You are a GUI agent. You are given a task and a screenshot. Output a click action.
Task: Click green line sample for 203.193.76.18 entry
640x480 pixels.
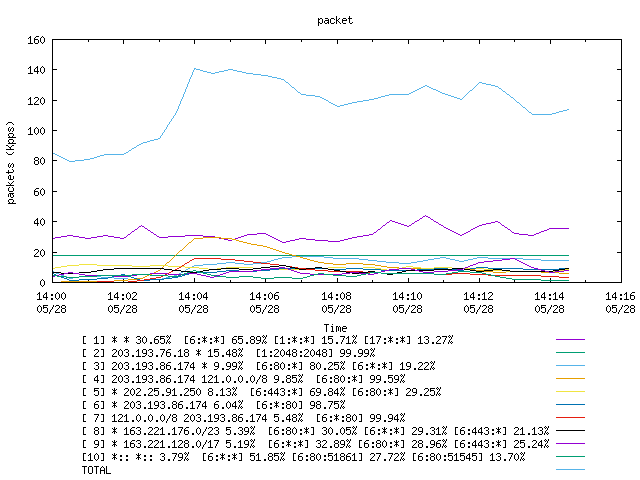tap(570, 353)
